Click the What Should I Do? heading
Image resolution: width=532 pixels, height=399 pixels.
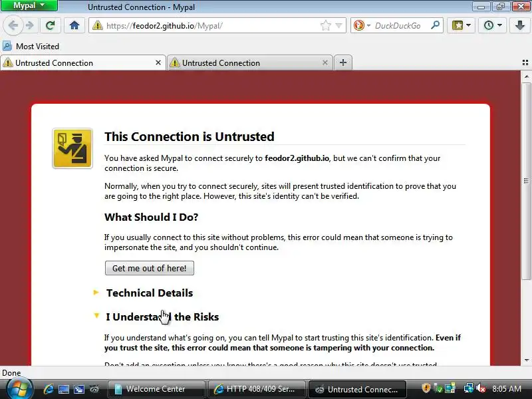point(152,217)
